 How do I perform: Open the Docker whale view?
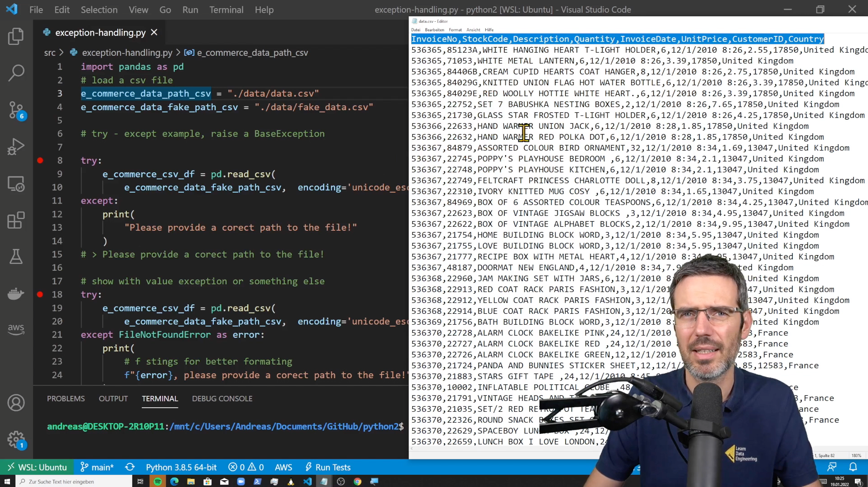click(x=16, y=294)
